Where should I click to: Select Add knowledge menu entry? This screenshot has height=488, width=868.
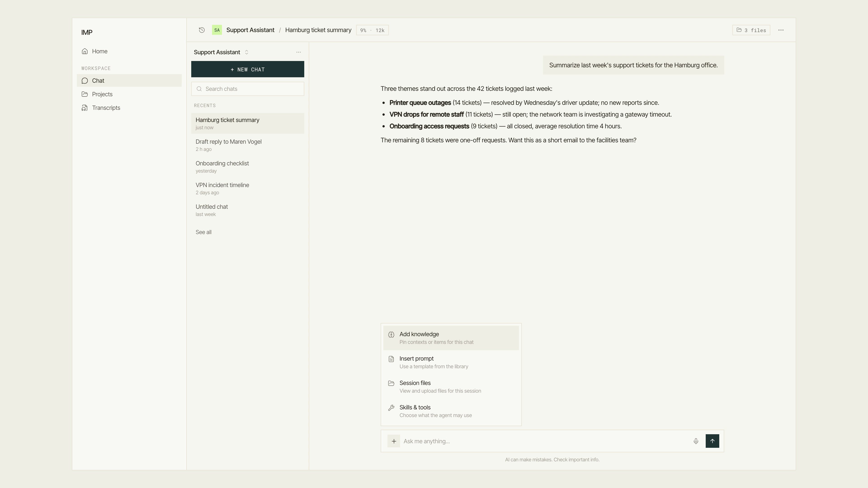pos(451,338)
